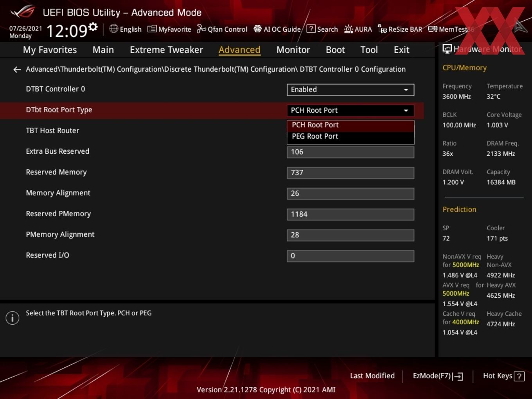Click the 4724 MHz Heavy Cache value
532x399 pixels.
(501, 324)
